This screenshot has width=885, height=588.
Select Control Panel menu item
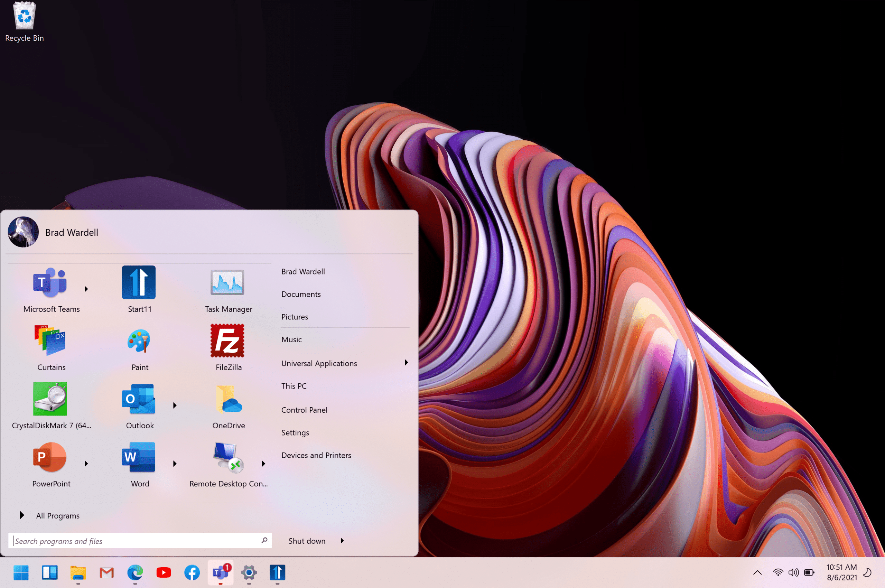click(304, 409)
